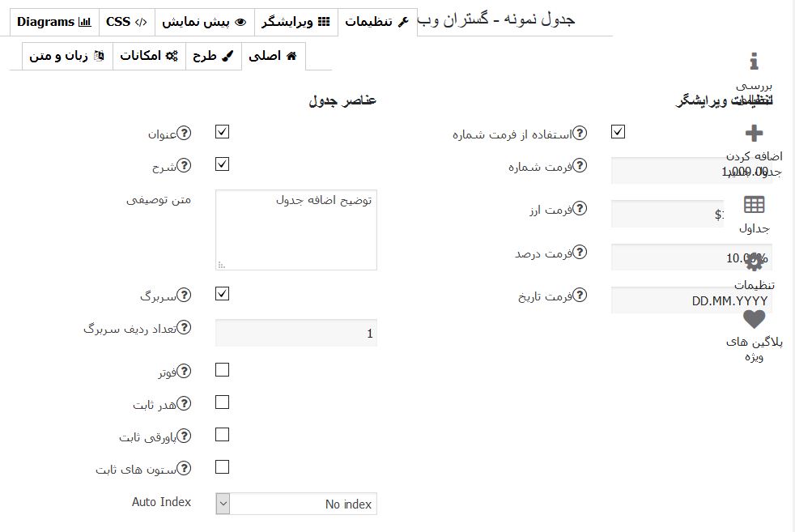
Task: Click inside the متن توصیفی description textarea
Action: point(296,230)
